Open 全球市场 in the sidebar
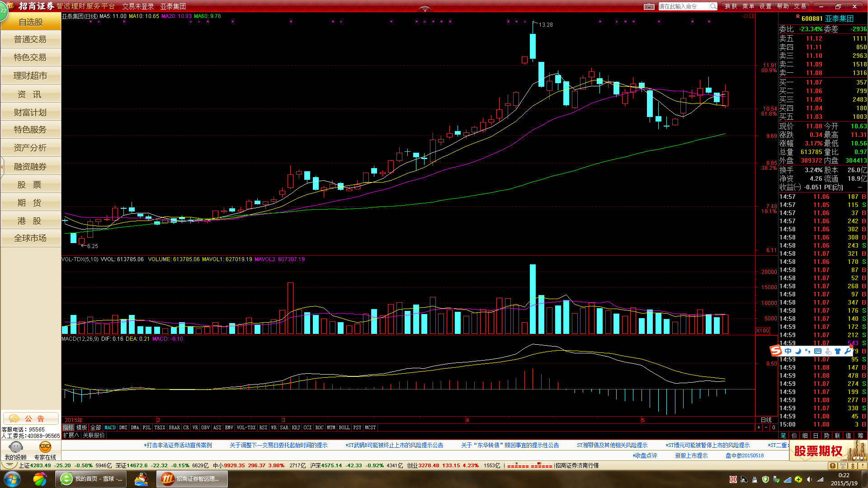 point(30,238)
